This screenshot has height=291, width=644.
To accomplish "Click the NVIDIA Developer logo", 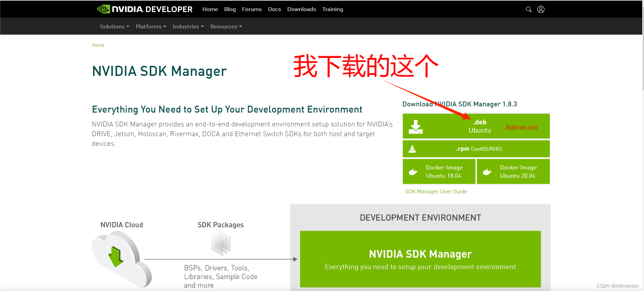I will 145,9.
